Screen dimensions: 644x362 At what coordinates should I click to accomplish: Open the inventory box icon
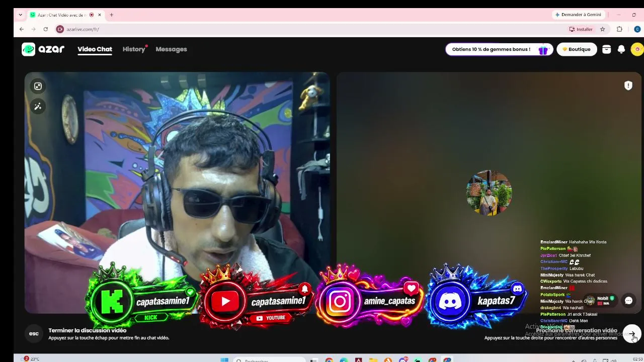pyautogui.click(x=607, y=49)
